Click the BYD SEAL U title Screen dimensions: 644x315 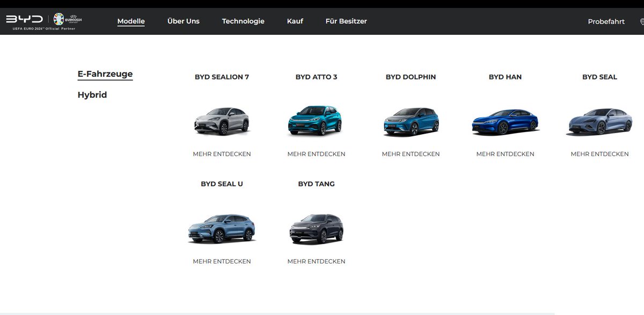(222, 184)
